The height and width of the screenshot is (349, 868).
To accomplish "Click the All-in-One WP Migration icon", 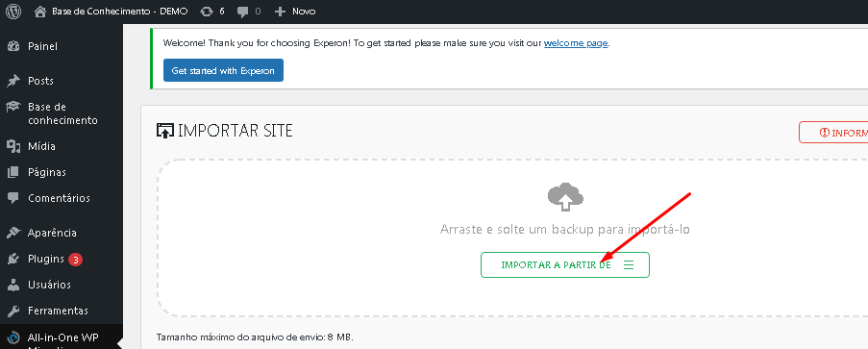I will [x=13, y=337].
